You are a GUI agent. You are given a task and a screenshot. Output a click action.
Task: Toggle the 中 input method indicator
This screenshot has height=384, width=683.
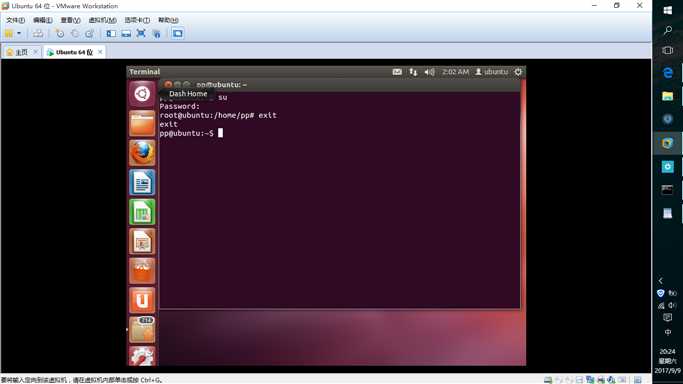coord(667,333)
